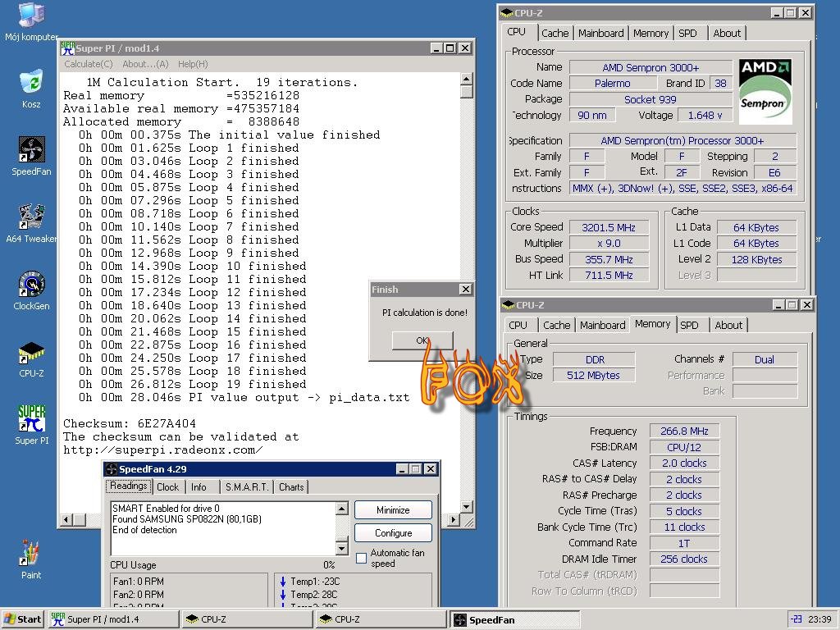Open Super PI desktop shortcut
Viewport: 840px width, 630px height.
point(31,426)
